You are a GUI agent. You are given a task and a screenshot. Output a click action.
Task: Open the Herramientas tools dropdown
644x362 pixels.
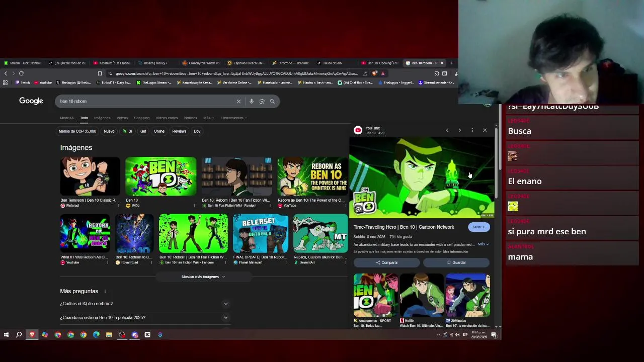click(234, 118)
